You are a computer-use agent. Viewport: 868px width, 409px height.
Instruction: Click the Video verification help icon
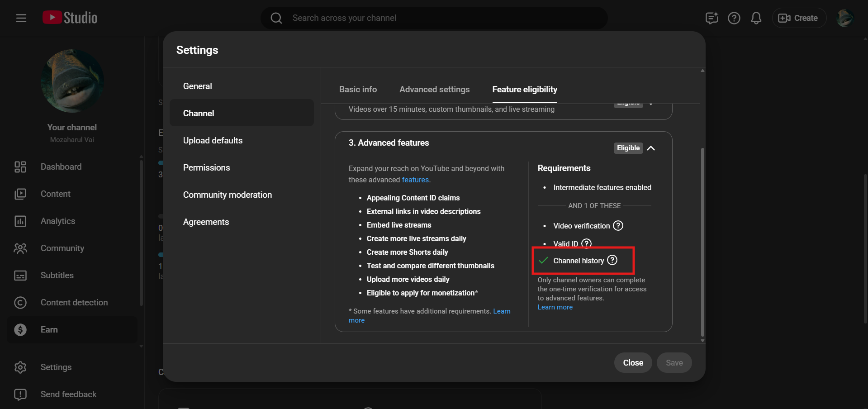point(618,226)
